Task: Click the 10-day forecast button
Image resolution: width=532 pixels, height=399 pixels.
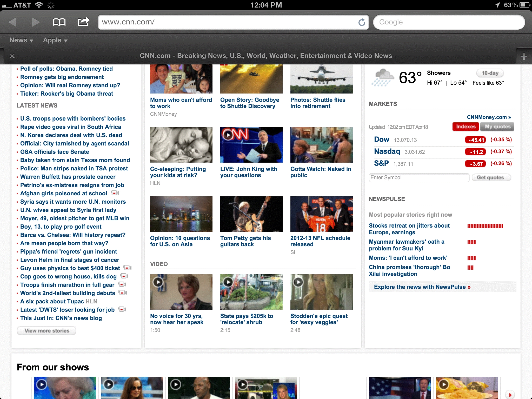Action: [x=490, y=73]
